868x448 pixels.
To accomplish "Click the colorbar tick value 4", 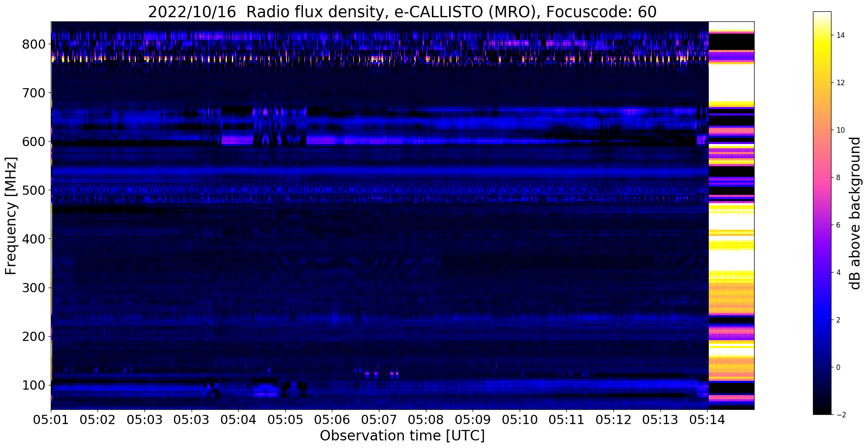I will [x=839, y=272].
